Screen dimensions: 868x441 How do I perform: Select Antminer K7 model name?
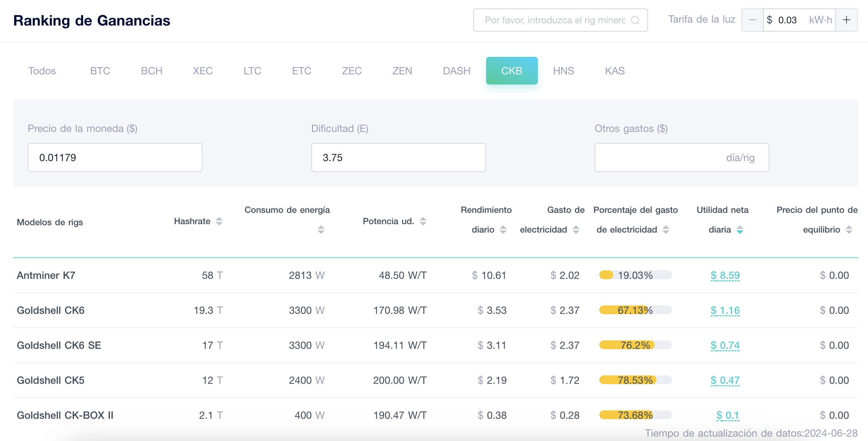point(46,275)
